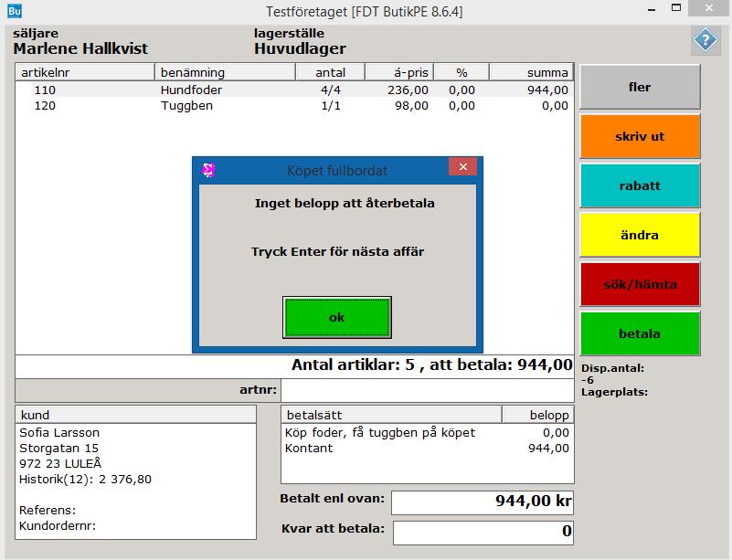Click the artikelnr column header

pos(85,72)
